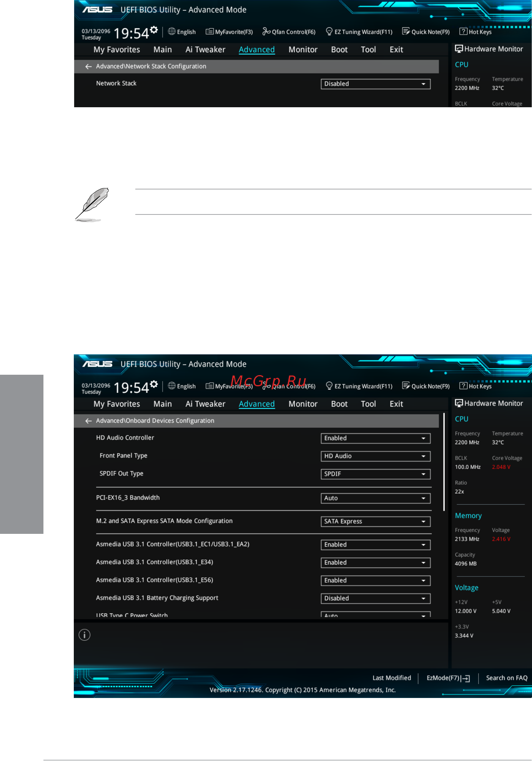Select Advanced tab in Onboard Devices screen
Screen dimensions: 532x761
coord(257,404)
